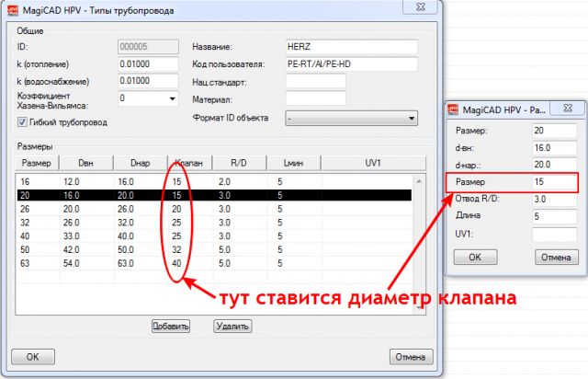Screen dimensions: 588x379
Task: Click the d-вн field with 16.0
Action: click(554, 147)
